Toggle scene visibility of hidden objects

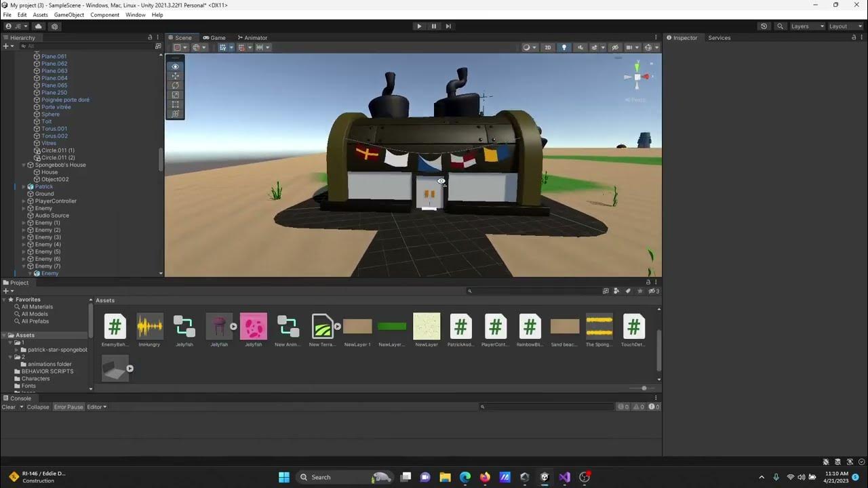(615, 47)
